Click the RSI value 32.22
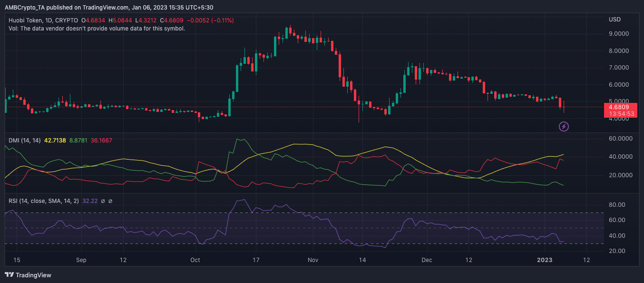Screen dimensions: 644x283 (x=90, y=201)
